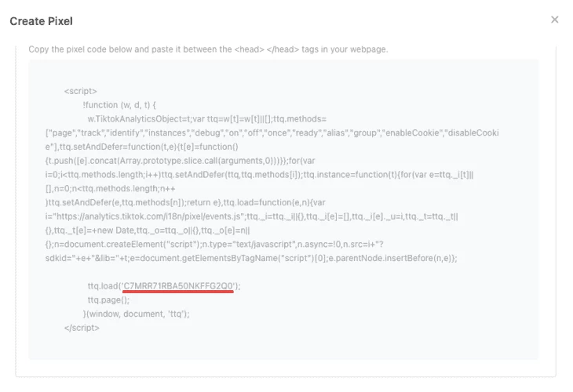573x392 pixels.
Task: Click the ttq._t[e]=+new Date line
Action: tap(148, 230)
